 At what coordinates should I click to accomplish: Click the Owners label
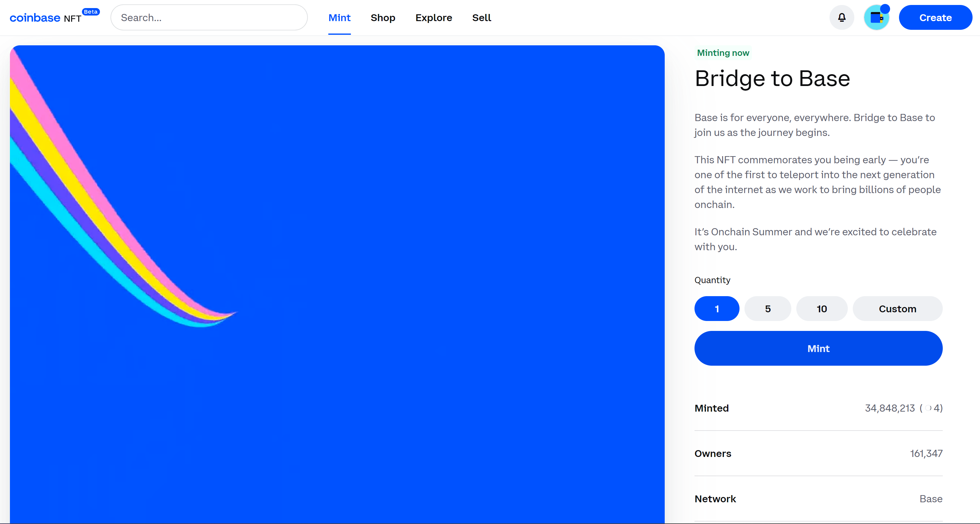713,454
